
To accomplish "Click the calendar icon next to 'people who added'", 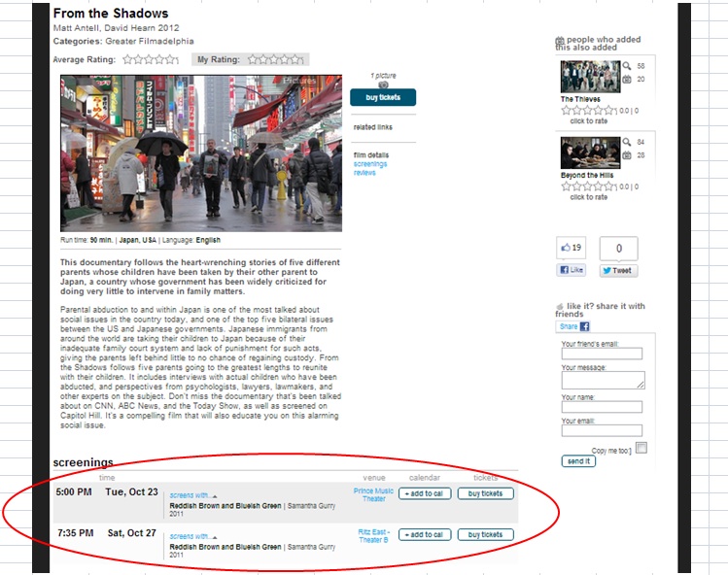I will pyautogui.click(x=560, y=41).
